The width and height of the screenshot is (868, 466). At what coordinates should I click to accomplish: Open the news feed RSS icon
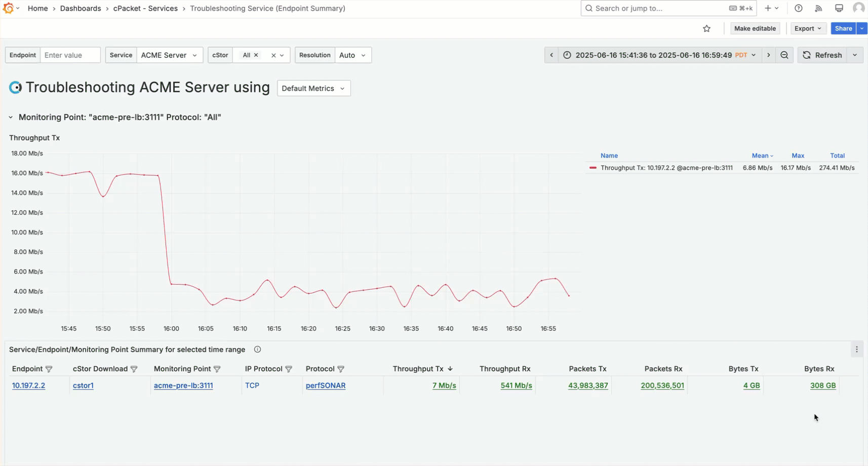click(818, 8)
